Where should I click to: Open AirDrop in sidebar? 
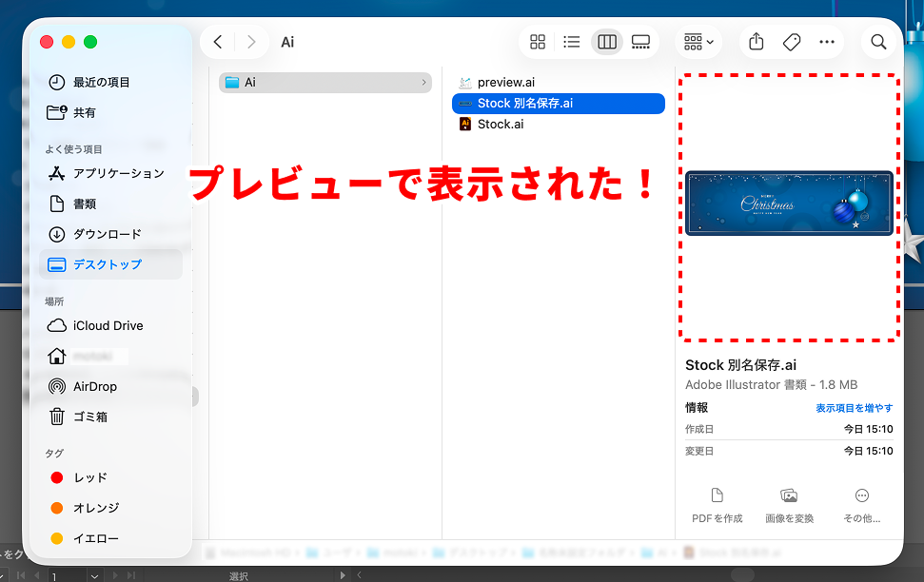click(110, 386)
